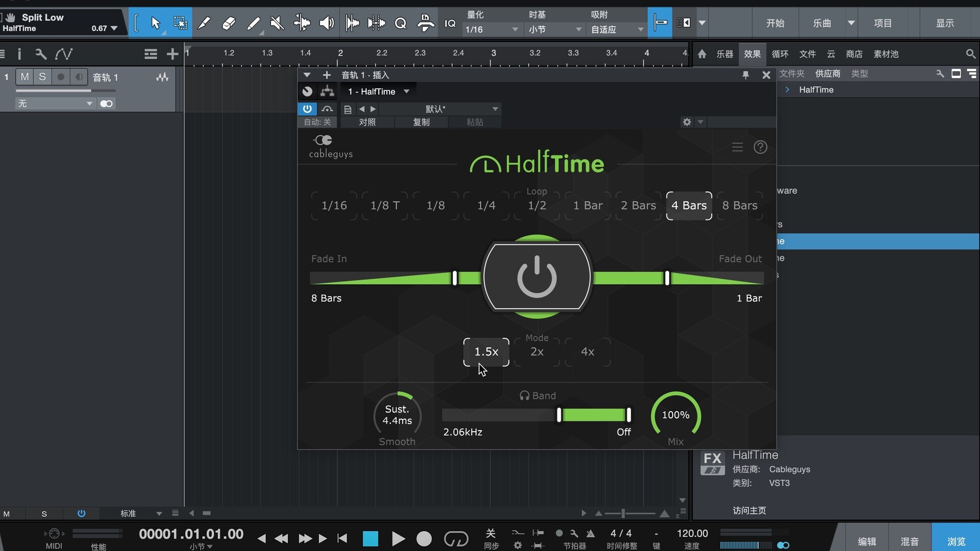The width and height of the screenshot is (980, 551).
Task: Select the Arrow tool in the toolbar
Action: [x=156, y=23]
